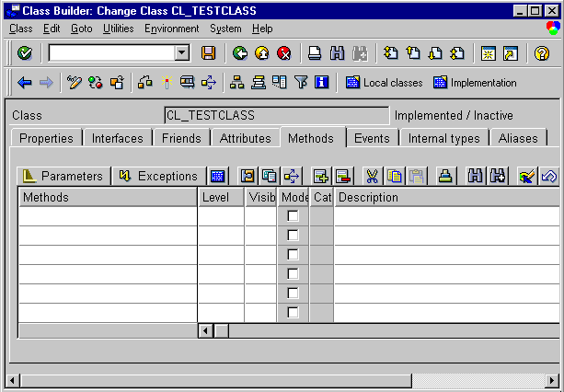Switch to the Events tab

tap(372, 138)
